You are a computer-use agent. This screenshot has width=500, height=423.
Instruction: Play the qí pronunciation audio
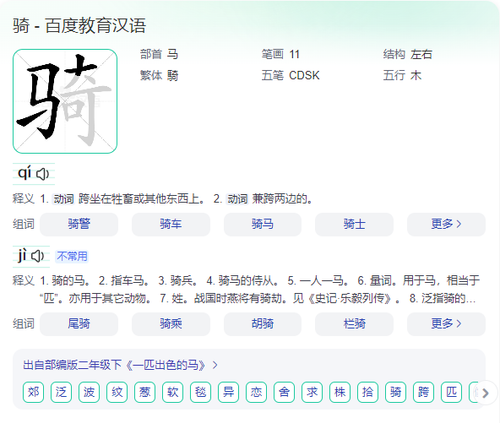[42, 174]
